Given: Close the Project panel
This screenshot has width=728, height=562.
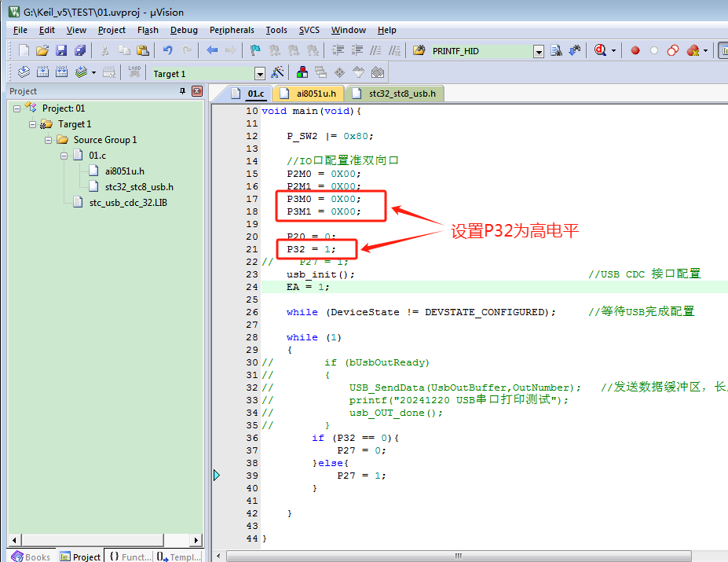Looking at the screenshot, I should point(197,91).
